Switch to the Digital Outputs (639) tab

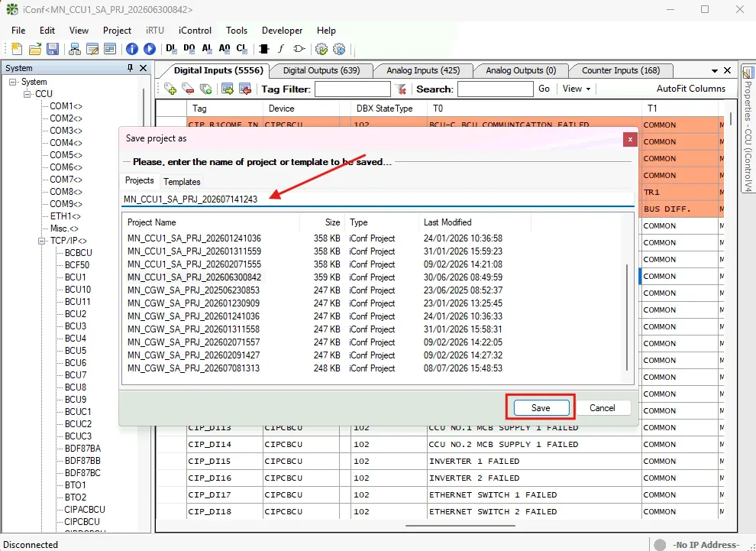pos(321,70)
